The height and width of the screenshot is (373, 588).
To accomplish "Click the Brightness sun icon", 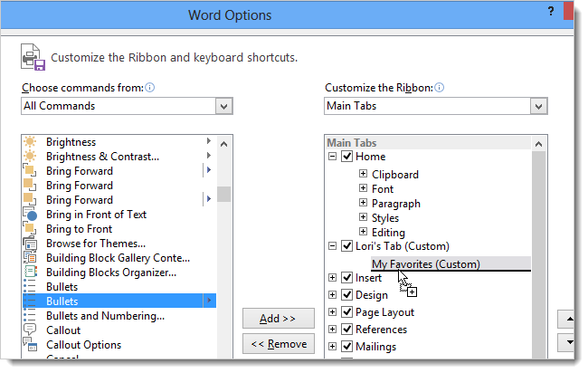I will [30, 141].
